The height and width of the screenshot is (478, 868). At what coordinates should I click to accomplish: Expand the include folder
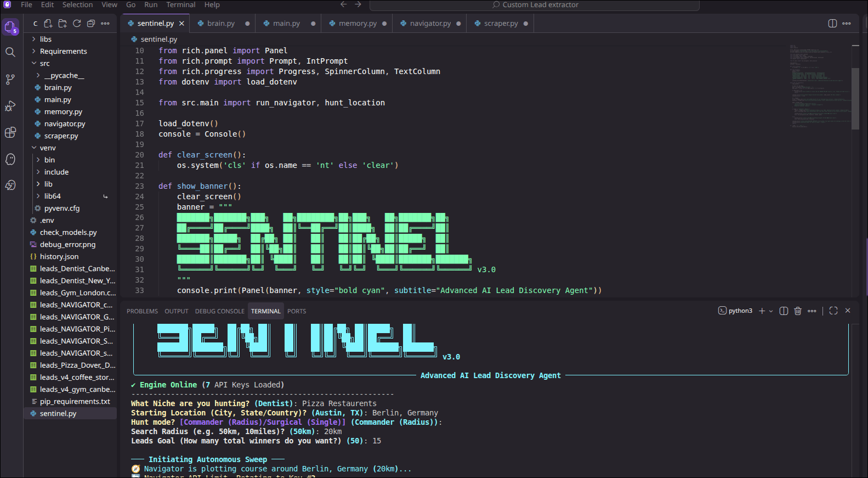[x=70, y=172]
